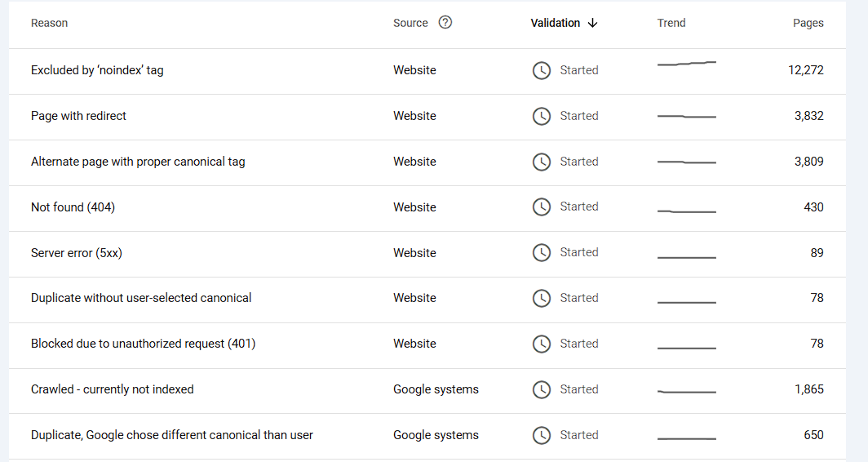Click the Trend column header
This screenshot has width=868, height=462.
point(671,23)
